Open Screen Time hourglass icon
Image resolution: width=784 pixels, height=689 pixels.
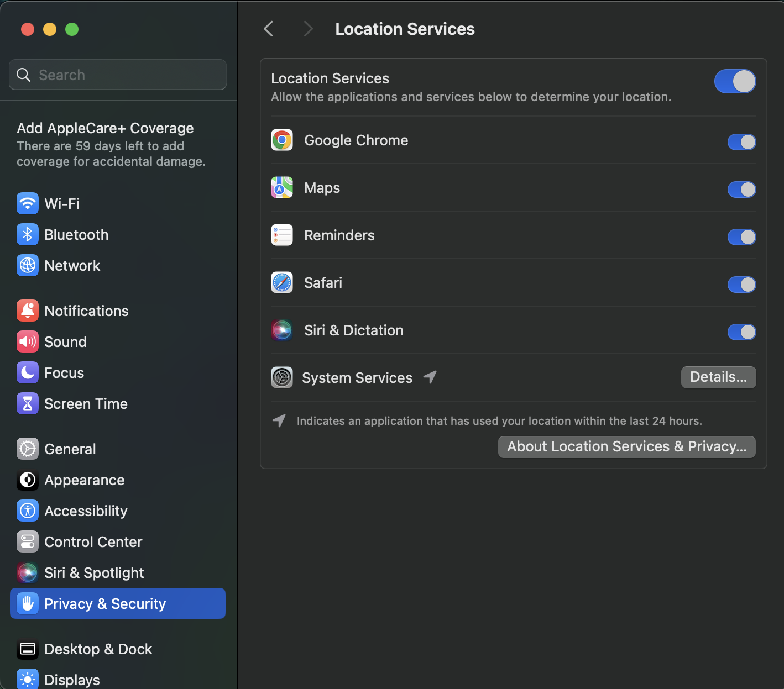(x=28, y=403)
